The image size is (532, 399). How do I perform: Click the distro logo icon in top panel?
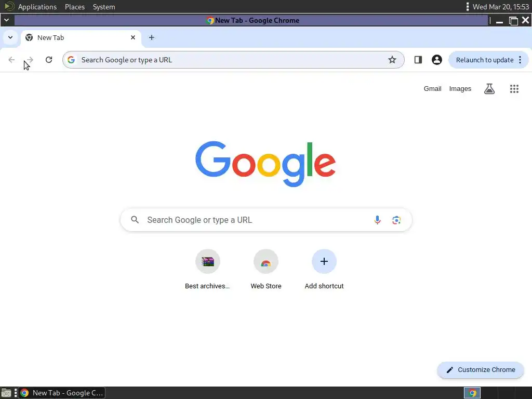point(9,6)
